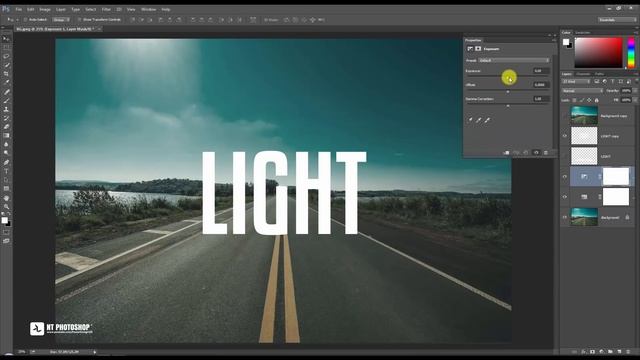
Task: Filter layers by type layers icon
Action: click(x=613, y=82)
